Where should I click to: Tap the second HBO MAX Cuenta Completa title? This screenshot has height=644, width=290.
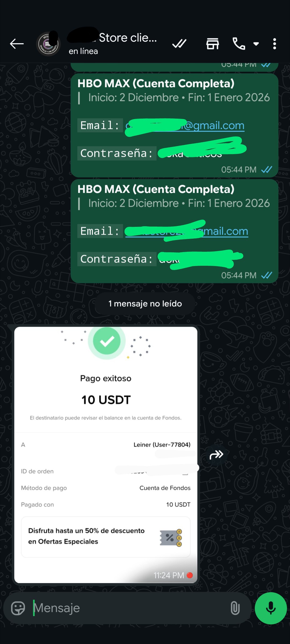156,189
